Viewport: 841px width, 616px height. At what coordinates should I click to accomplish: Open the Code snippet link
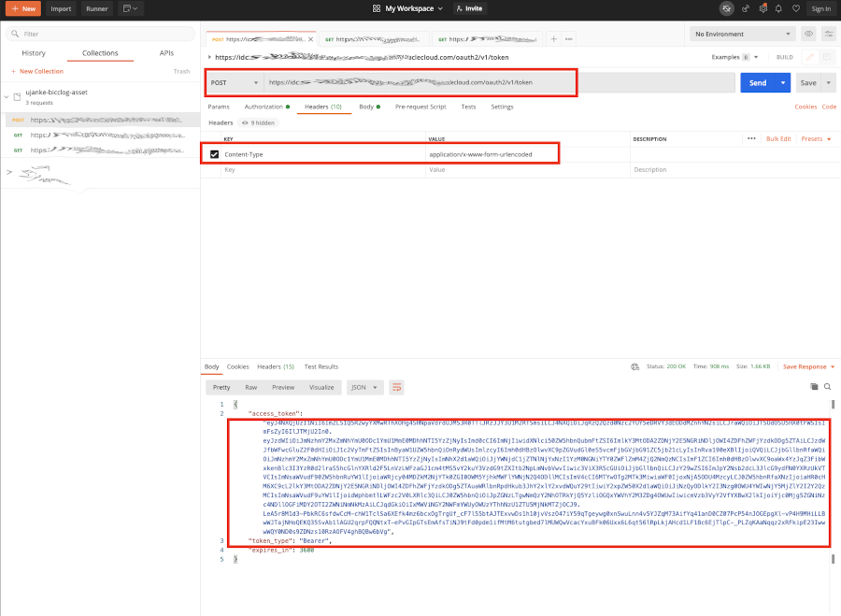point(830,106)
